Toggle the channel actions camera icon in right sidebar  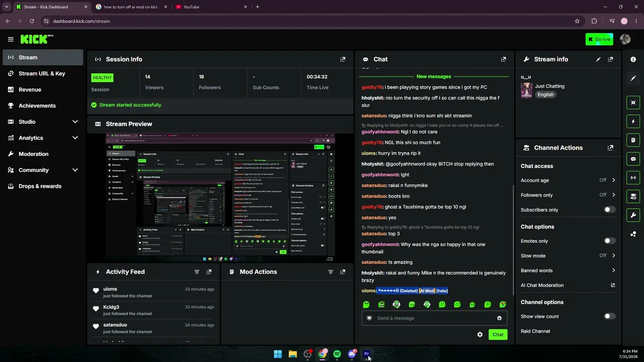click(633, 196)
